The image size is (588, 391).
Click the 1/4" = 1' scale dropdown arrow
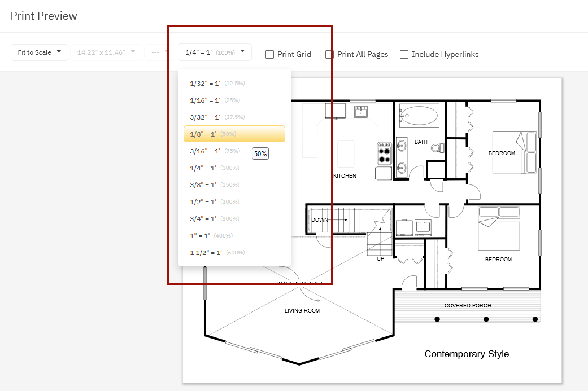point(242,51)
